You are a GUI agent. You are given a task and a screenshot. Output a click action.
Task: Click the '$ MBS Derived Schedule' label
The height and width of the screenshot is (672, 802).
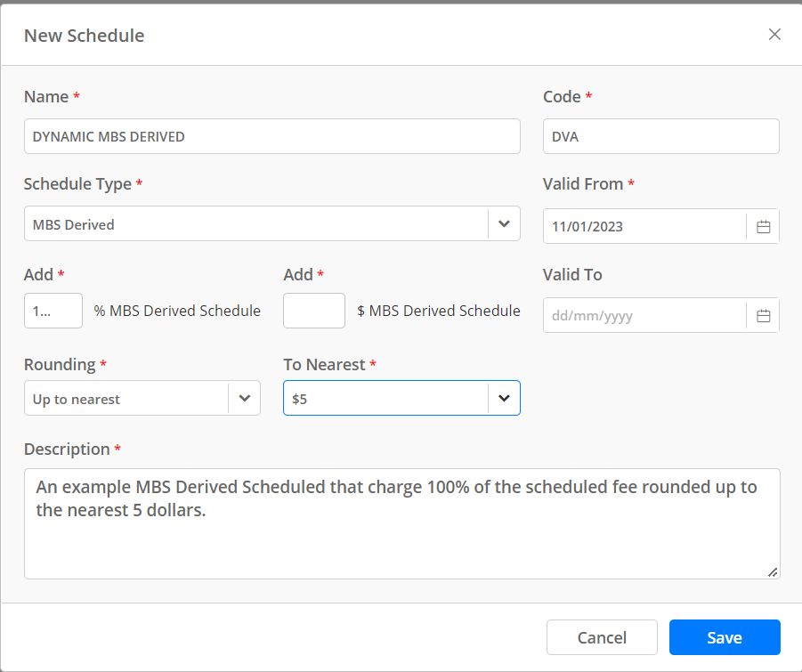(438, 311)
